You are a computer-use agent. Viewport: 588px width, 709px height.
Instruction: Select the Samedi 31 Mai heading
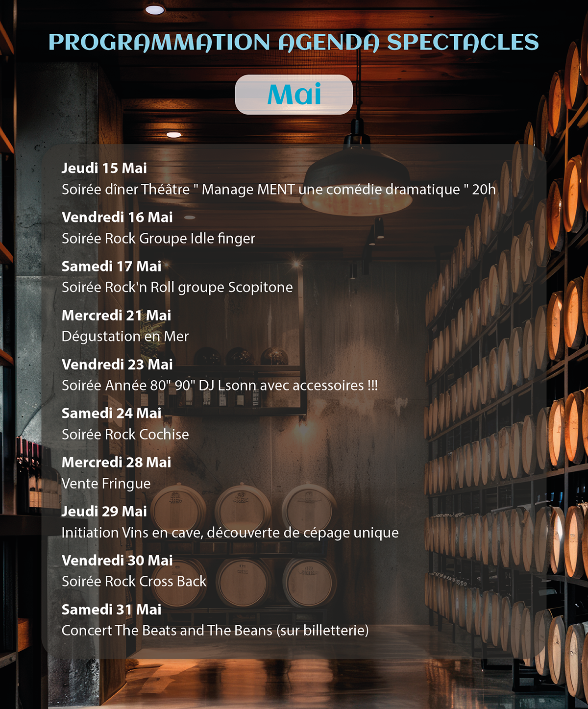click(x=111, y=609)
